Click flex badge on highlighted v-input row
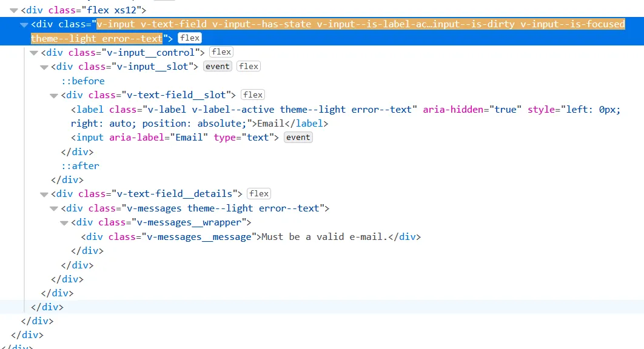This screenshot has height=349, width=644. click(190, 38)
